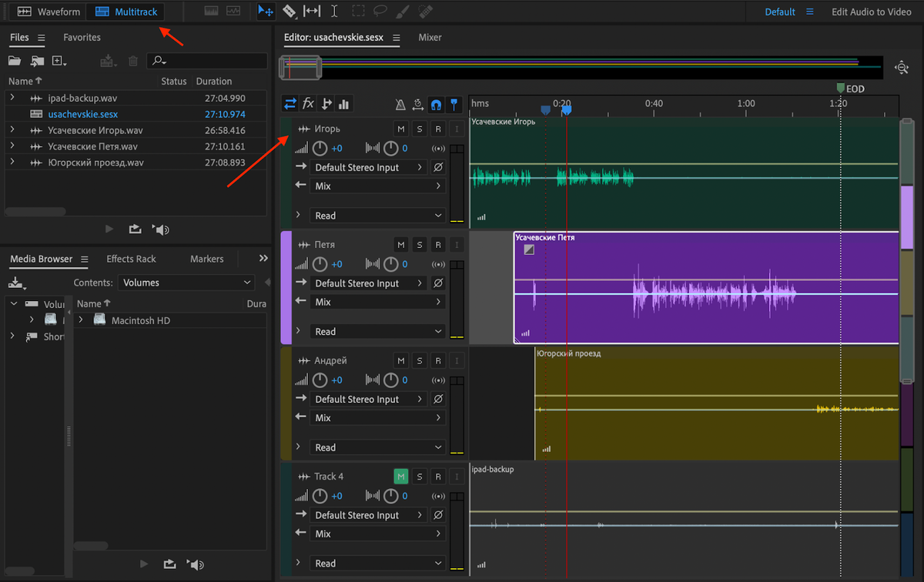Image resolution: width=924 pixels, height=582 pixels.
Task: Click the Игорь track volume knob
Action: (320, 149)
